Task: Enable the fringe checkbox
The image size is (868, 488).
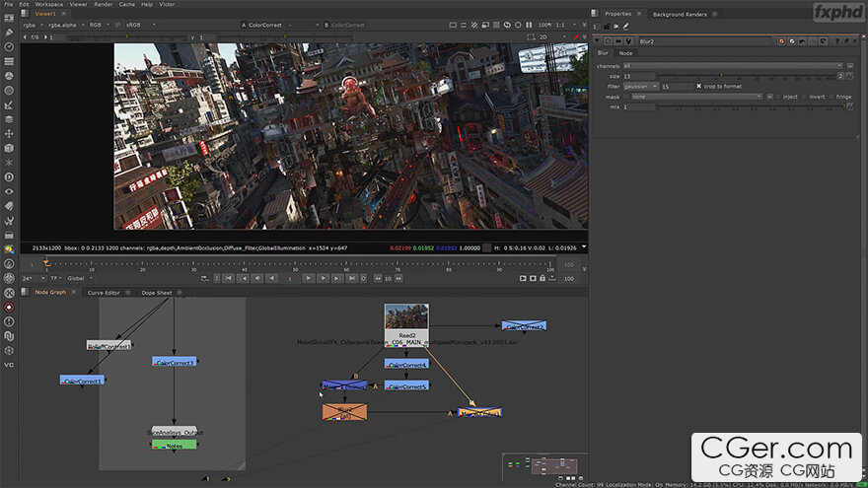Action: [x=832, y=97]
